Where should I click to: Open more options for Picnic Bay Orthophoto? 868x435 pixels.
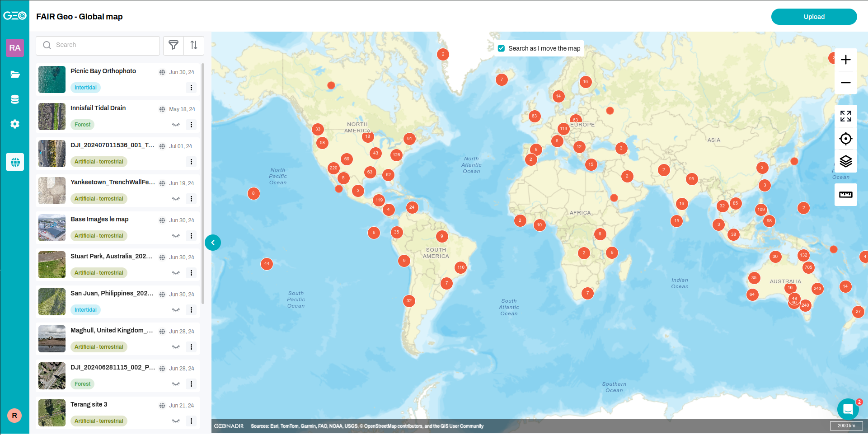click(191, 88)
